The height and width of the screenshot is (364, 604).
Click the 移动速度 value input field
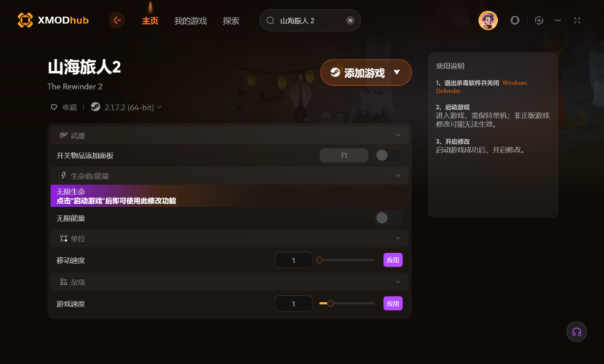(294, 260)
